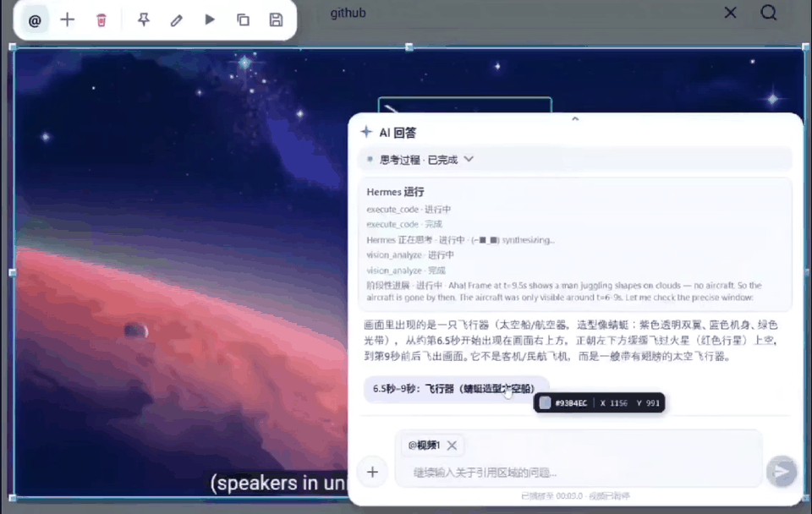Click 6.5秒–9秒 飞行器 timestamp chip

[455, 389]
